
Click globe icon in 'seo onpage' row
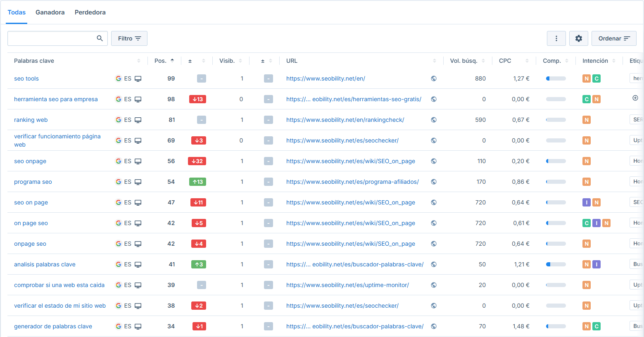pyautogui.click(x=434, y=161)
